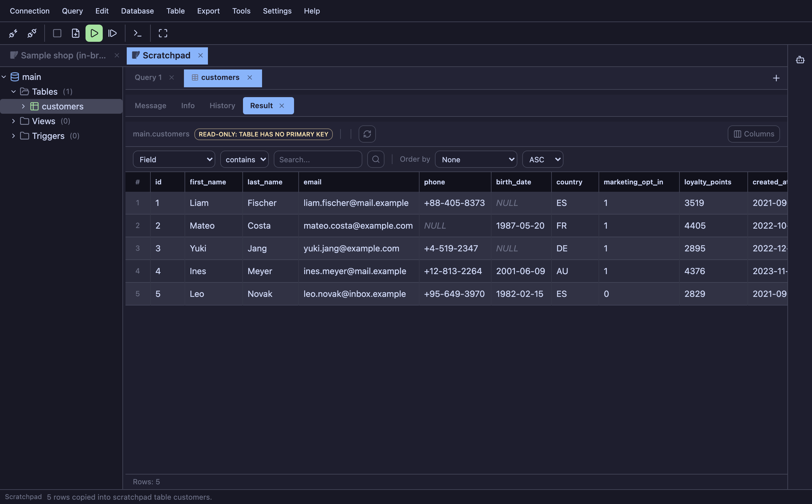This screenshot has width=812, height=504.
Task: Open the Query menu
Action: pos(72,11)
